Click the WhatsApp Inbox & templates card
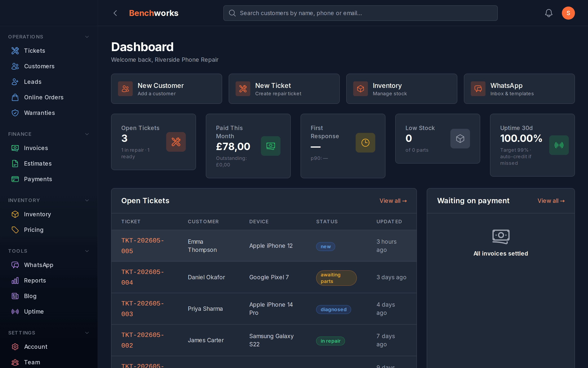 coord(519,89)
